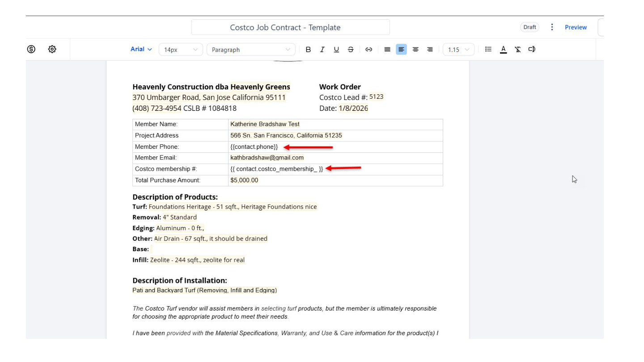Screen dimensions: 644x362
Task: Click the 4" Standard removal value
Action: point(180,217)
